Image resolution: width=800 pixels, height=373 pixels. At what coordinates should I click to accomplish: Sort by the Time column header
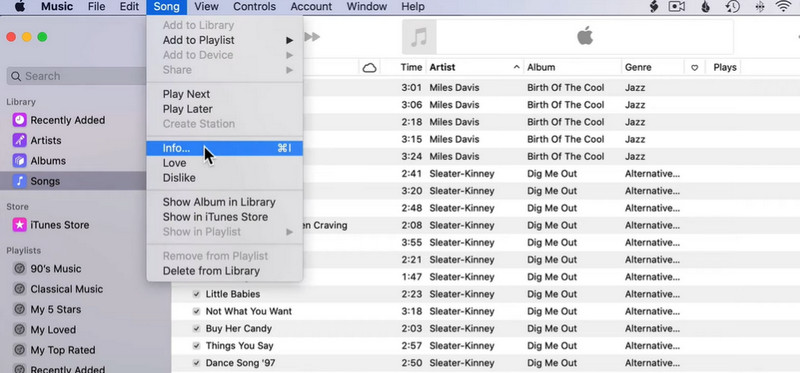pos(411,67)
